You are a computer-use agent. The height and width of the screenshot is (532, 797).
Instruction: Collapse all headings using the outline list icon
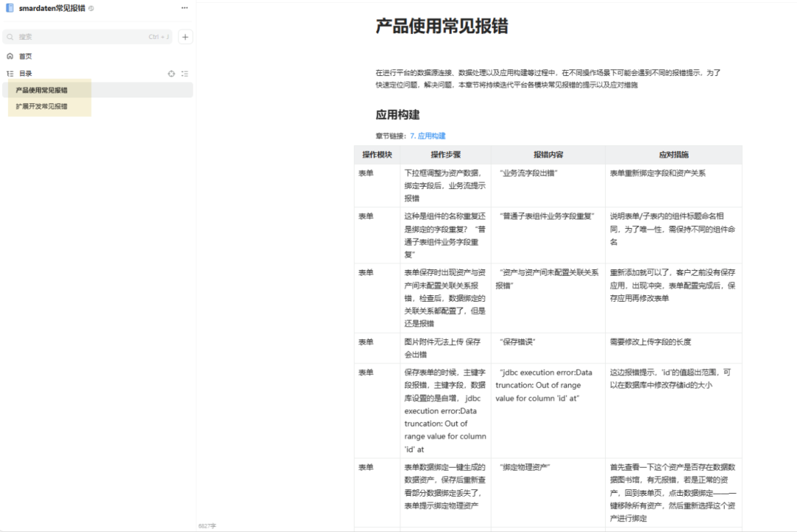point(183,73)
